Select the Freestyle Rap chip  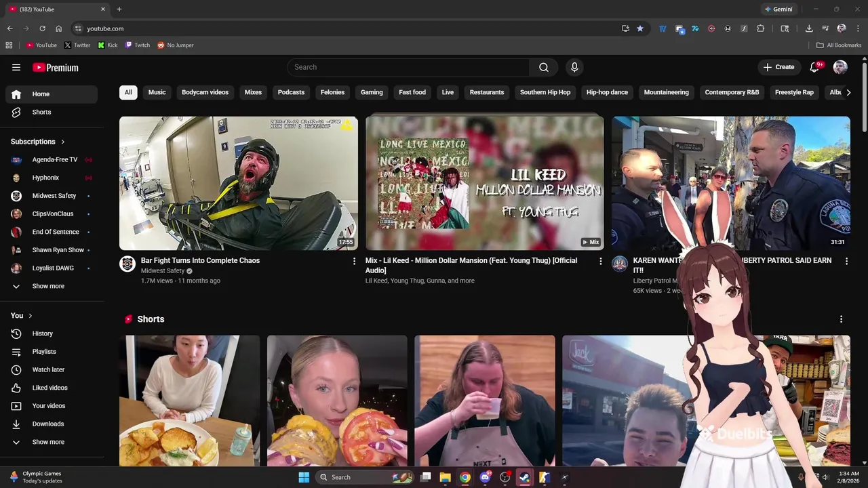click(794, 92)
